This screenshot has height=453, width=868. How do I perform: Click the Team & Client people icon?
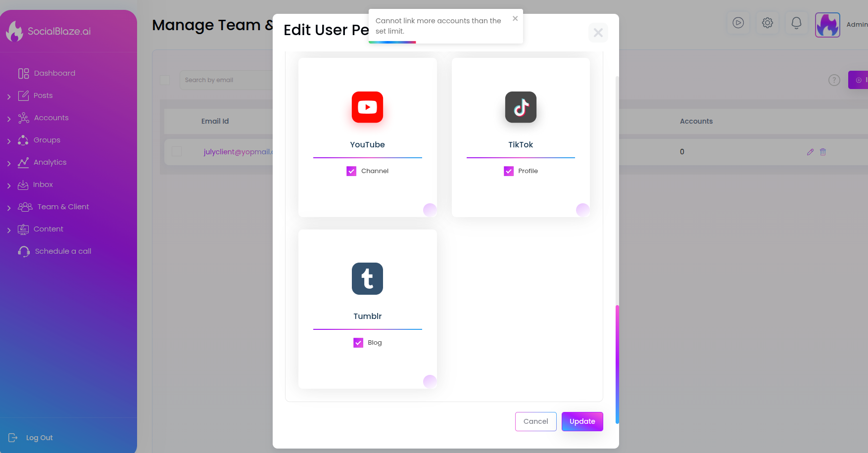[25, 207]
